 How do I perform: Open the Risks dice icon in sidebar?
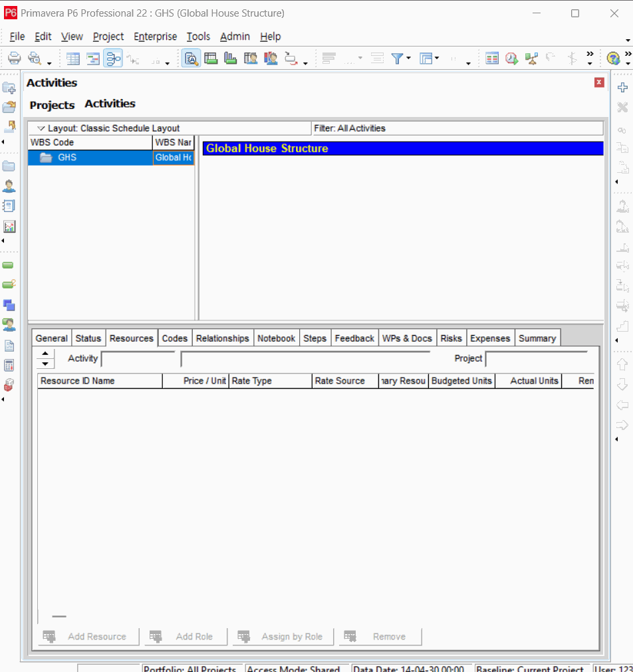9,384
